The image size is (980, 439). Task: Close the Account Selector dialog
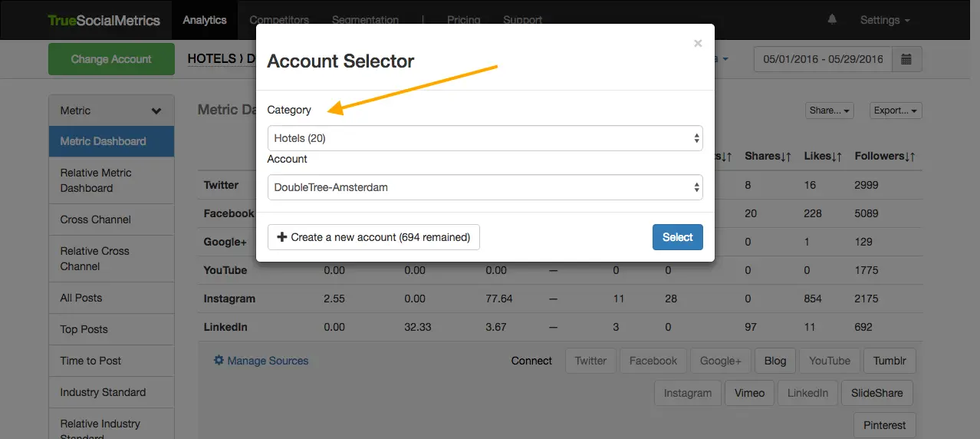[697, 44]
